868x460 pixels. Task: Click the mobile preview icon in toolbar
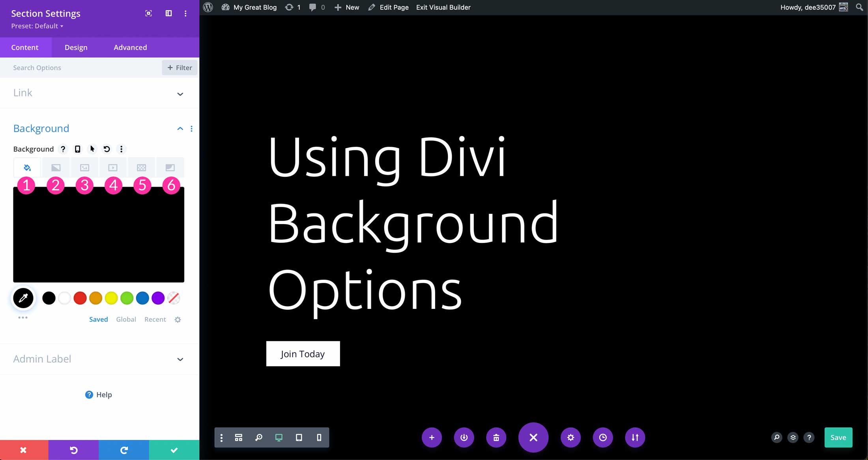[319, 438]
